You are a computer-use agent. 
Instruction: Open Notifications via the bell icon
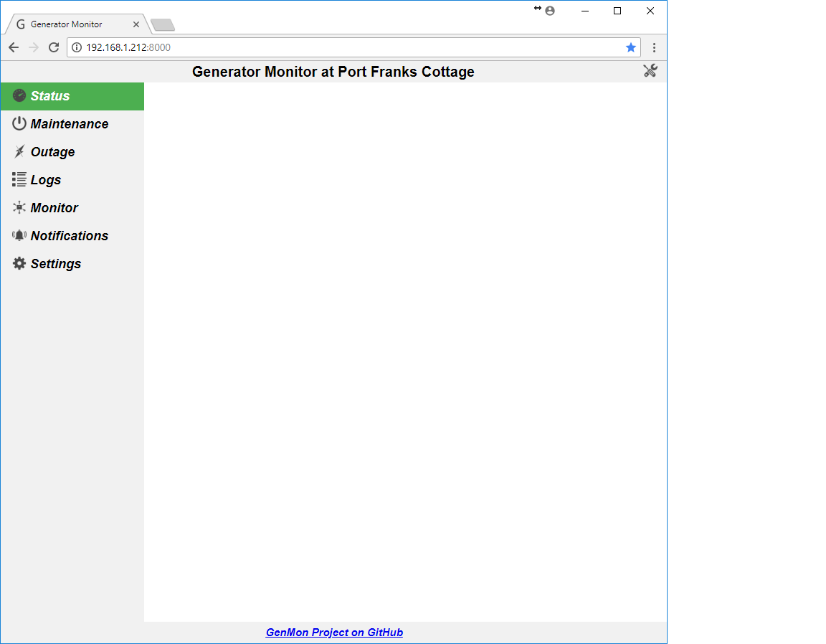point(19,235)
